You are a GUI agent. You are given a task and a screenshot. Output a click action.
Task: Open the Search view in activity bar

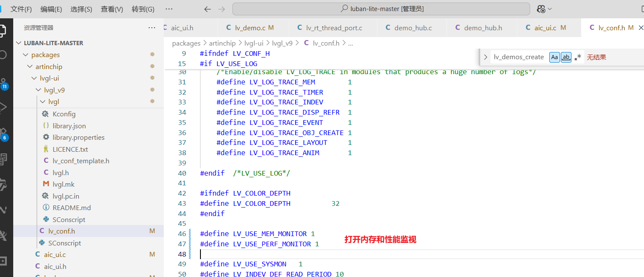tap(3, 55)
